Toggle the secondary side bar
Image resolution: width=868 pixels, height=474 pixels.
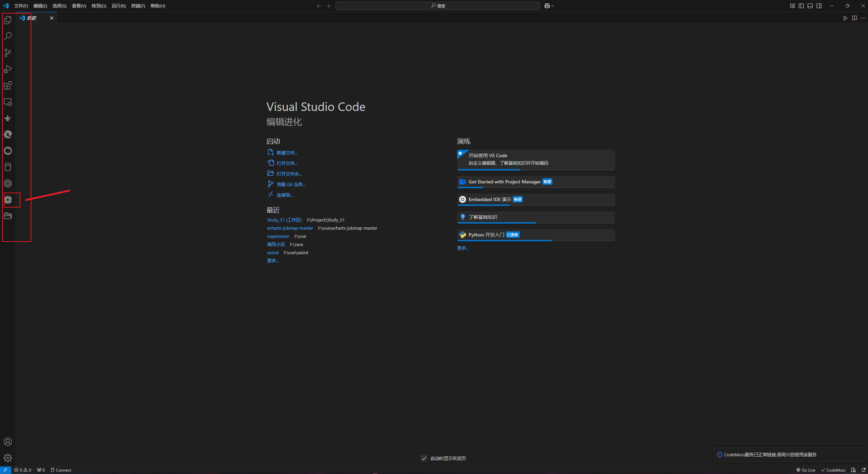[819, 6]
